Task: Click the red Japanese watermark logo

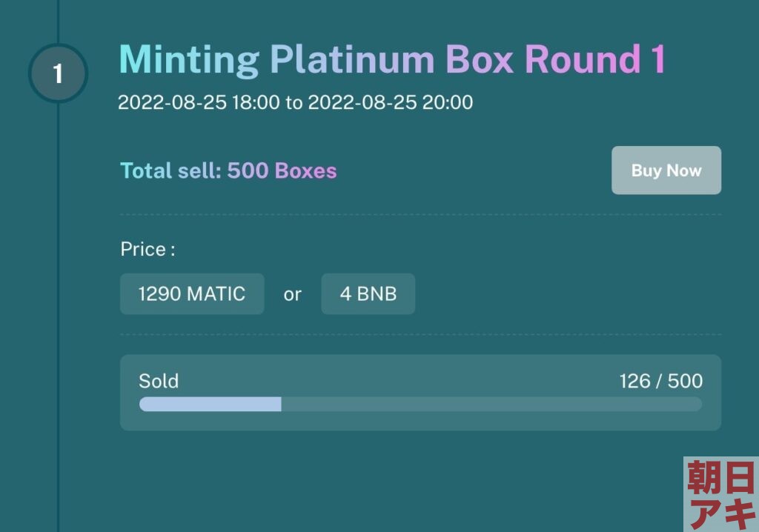Action: 721,494
